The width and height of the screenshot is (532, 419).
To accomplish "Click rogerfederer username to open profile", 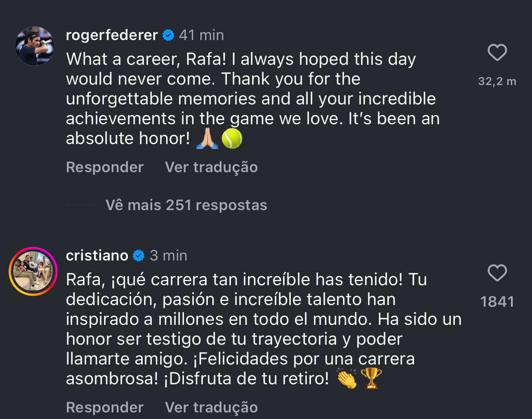I will coord(112,35).
